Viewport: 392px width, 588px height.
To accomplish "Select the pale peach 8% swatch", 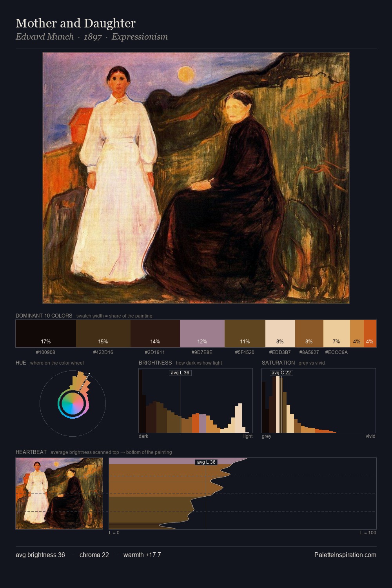I will 280,334.
